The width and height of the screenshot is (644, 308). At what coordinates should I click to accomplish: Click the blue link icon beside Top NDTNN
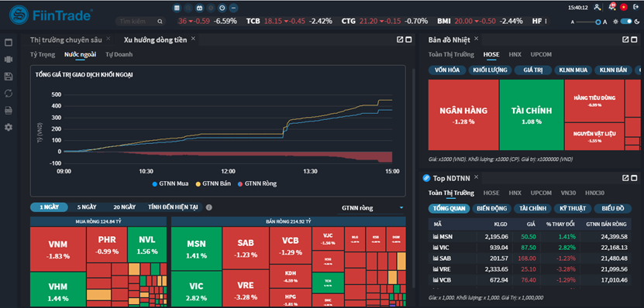click(426, 177)
